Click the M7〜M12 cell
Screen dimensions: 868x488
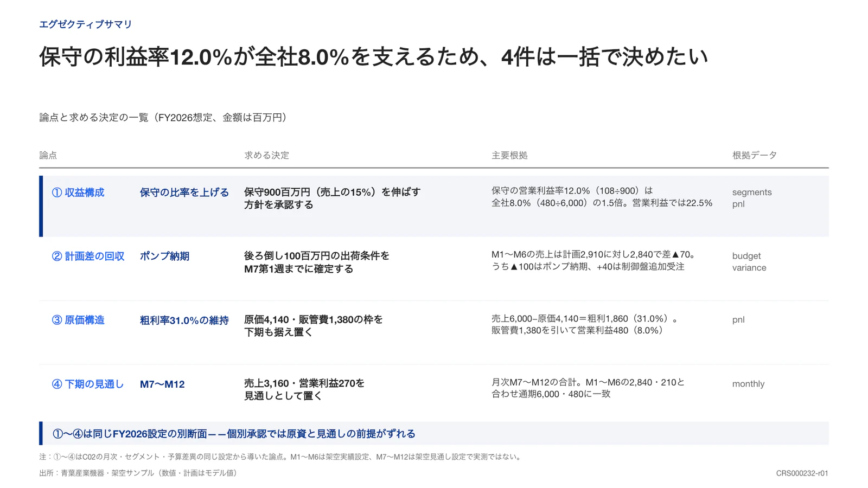click(162, 384)
